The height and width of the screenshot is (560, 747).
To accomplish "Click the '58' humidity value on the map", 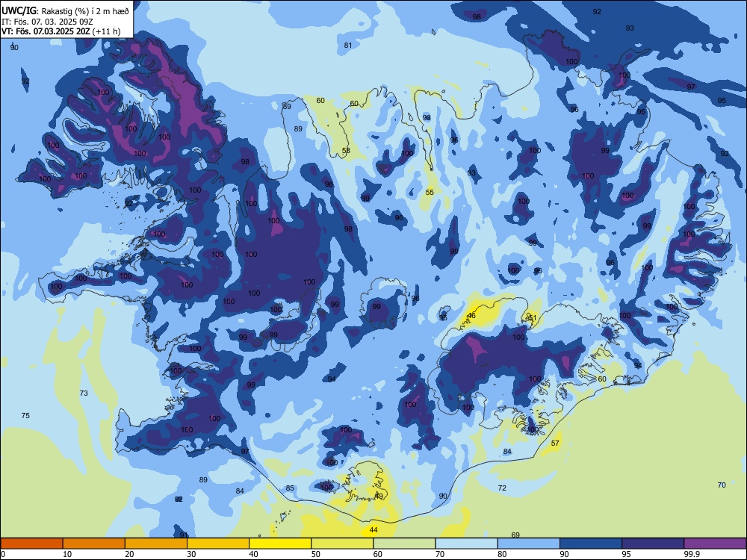I will [347, 151].
